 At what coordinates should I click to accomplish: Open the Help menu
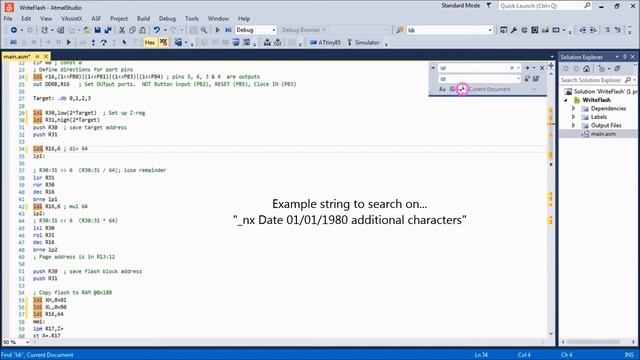(x=244, y=19)
